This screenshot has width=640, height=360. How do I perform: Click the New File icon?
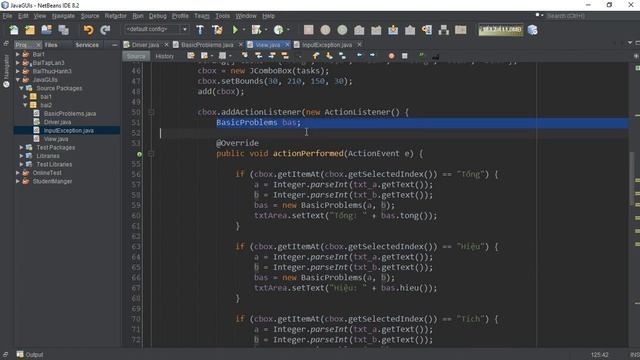tap(13, 30)
